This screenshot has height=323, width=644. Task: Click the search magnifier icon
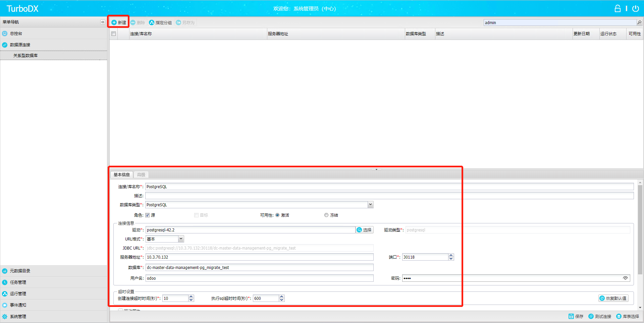[639, 22]
